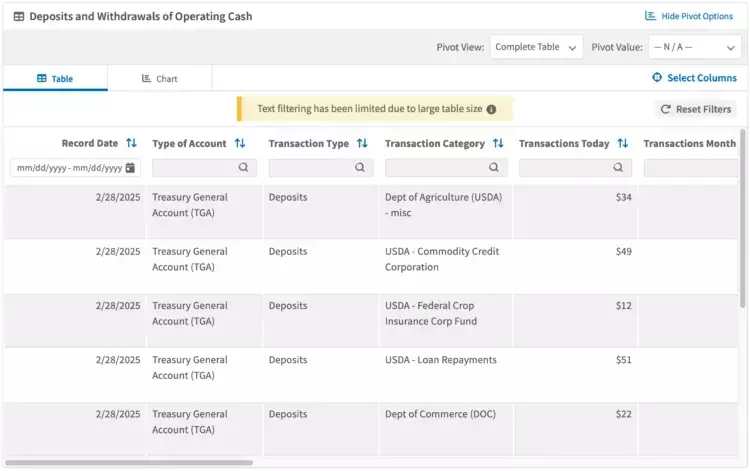The width and height of the screenshot is (750, 471).
Task: Click info icon on text filtering notice
Action: pos(491,110)
